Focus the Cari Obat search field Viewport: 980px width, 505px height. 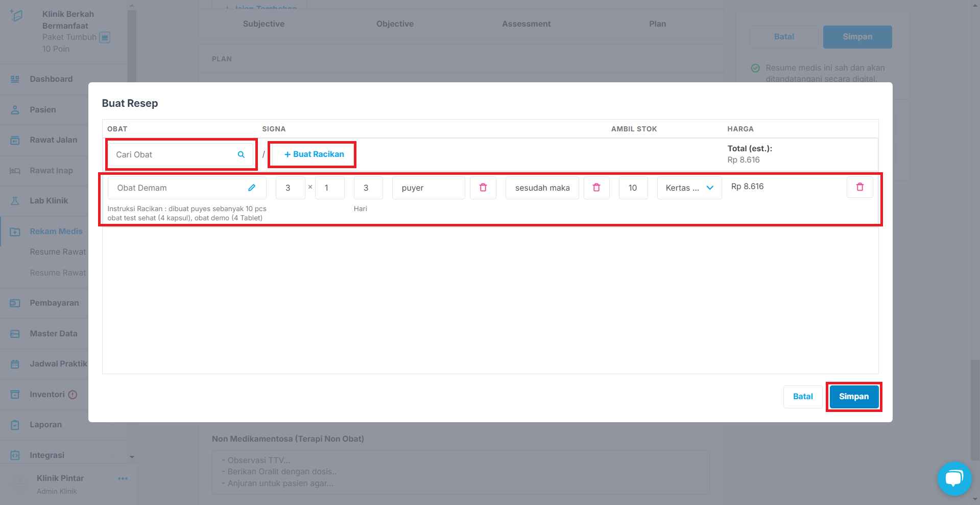click(181, 154)
